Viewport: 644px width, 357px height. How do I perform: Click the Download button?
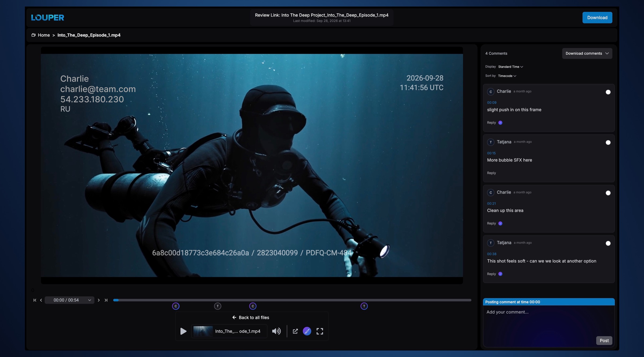click(x=597, y=17)
